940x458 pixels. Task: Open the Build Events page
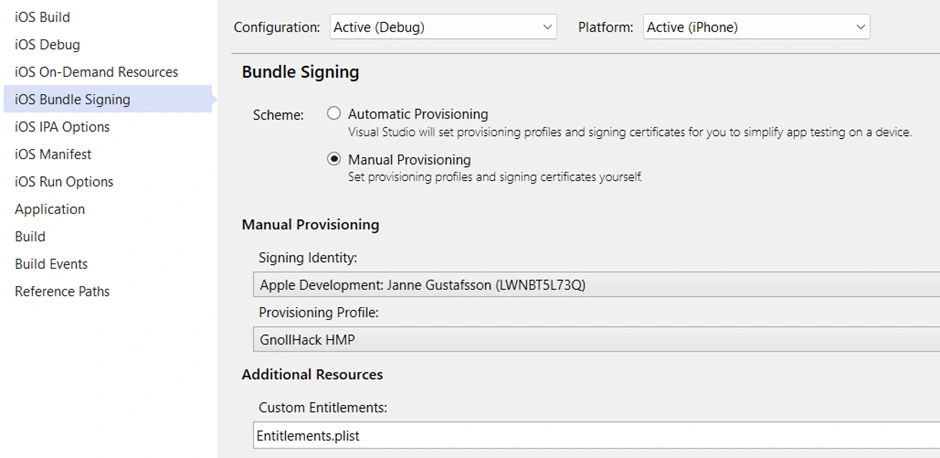click(x=51, y=264)
